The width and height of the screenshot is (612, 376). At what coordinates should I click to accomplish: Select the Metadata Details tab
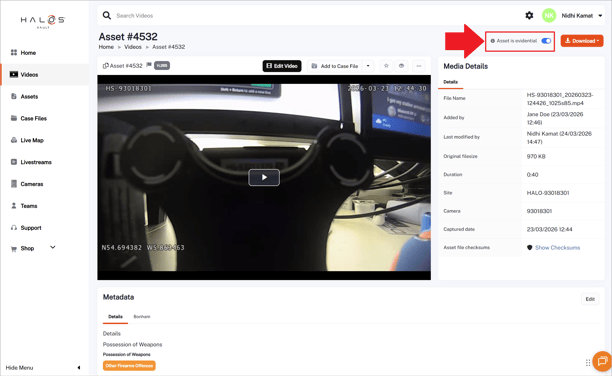(115, 317)
